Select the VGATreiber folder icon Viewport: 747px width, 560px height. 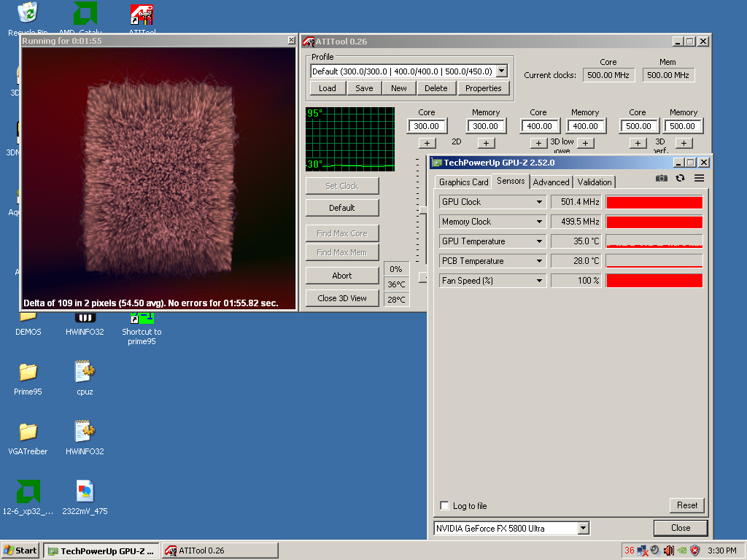[28, 432]
